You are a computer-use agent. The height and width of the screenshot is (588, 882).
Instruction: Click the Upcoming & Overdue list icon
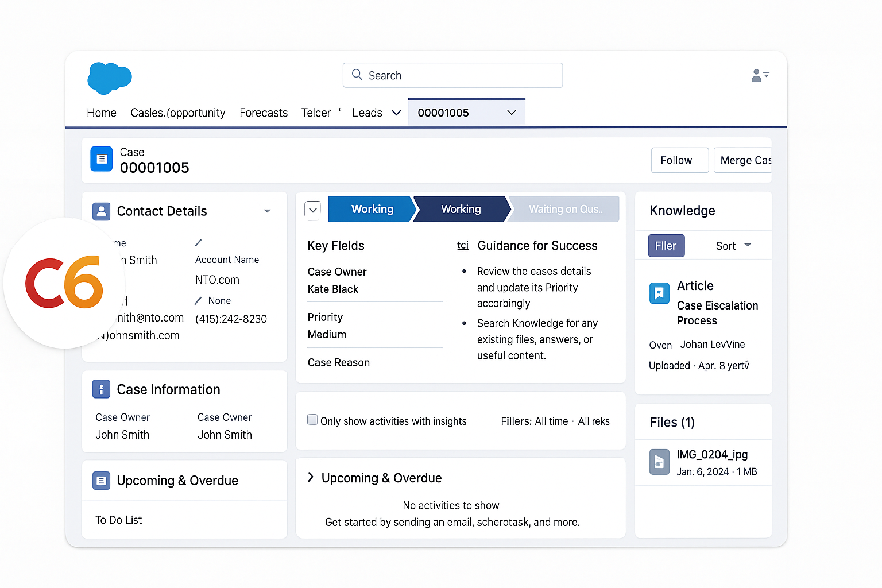click(x=102, y=481)
